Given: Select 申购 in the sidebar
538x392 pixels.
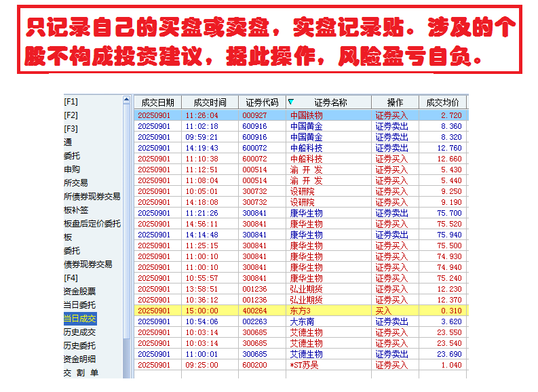Looking at the screenshot, I should tap(72, 170).
